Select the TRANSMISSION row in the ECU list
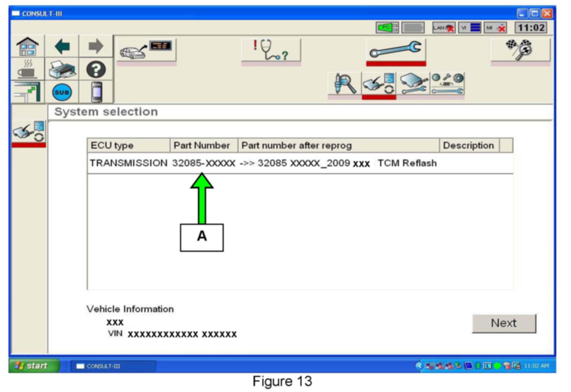The width and height of the screenshot is (571, 392). pyautogui.click(x=300, y=163)
